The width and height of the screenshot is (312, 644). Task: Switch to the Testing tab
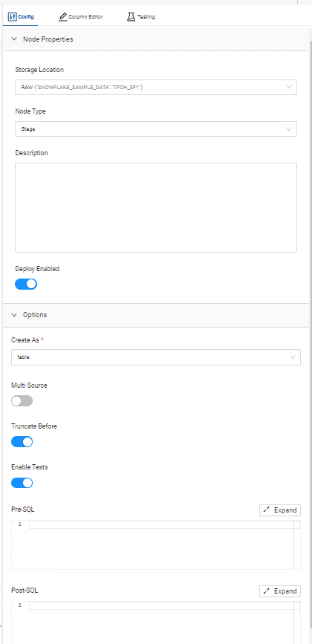[141, 17]
